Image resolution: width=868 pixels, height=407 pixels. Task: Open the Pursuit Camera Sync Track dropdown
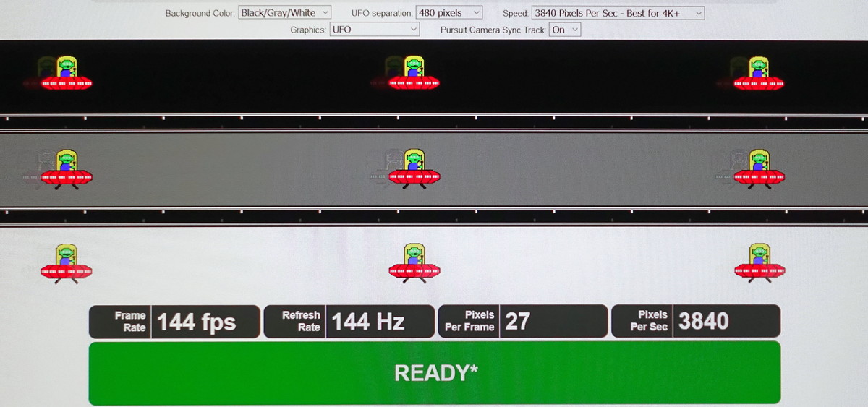pos(565,30)
